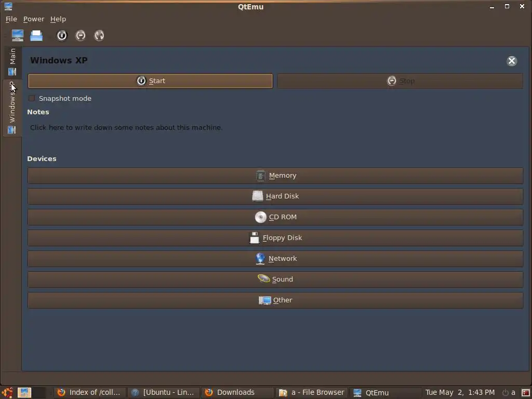
Task: Switch to the Index of /coll... taskbar window
Action: [x=89, y=393]
